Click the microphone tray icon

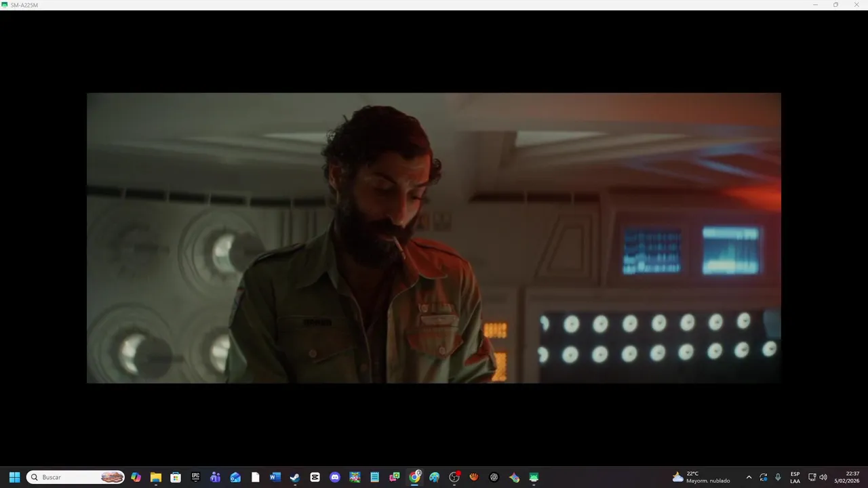click(778, 477)
